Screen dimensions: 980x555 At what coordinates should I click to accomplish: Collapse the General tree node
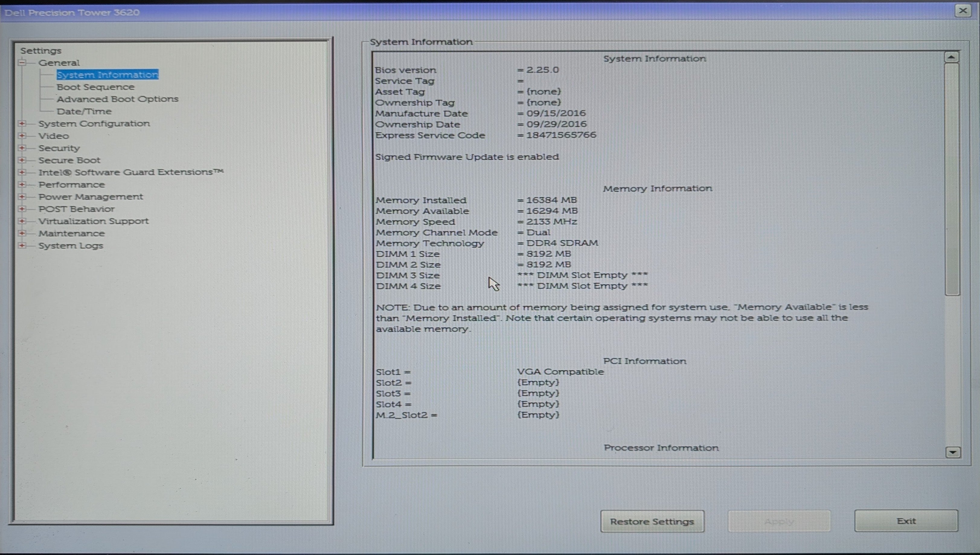tap(22, 62)
